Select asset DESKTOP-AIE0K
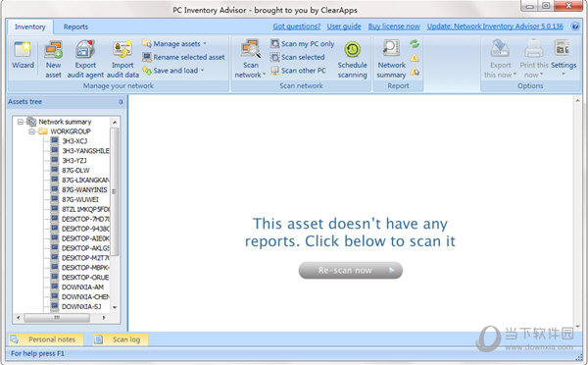The width and height of the screenshot is (588, 365). tap(85, 238)
